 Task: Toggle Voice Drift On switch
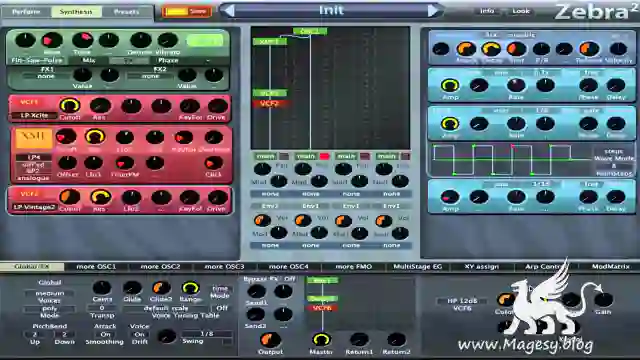click(140, 334)
